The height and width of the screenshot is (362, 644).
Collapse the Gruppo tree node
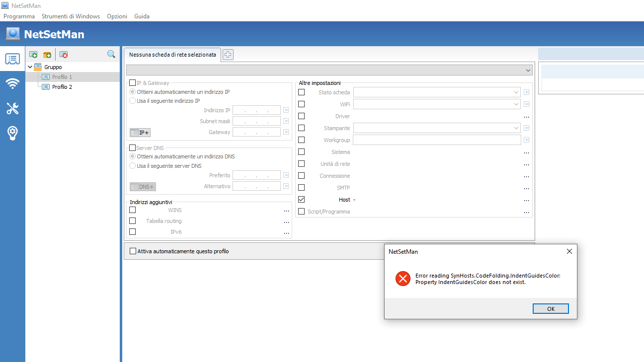tap(30, 67)
